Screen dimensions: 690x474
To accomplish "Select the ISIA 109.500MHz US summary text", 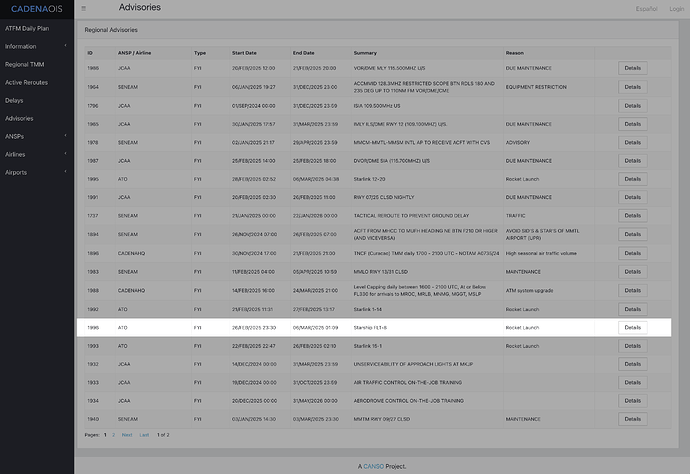I will click(377, 106).
